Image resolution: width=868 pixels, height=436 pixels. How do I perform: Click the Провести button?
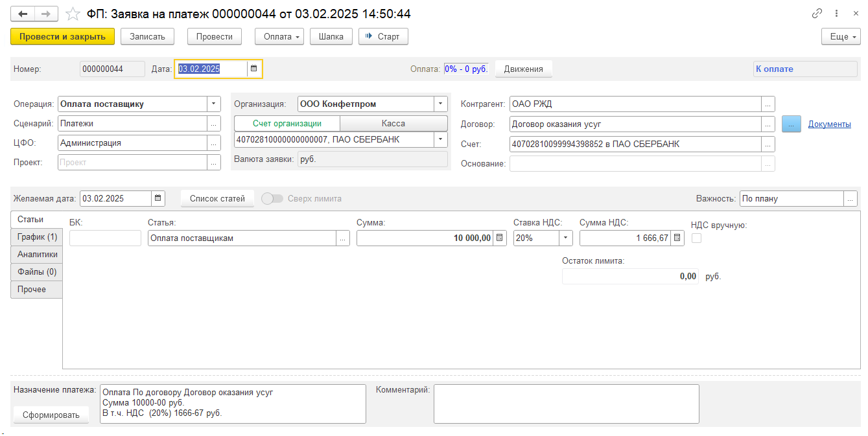pyautogui.click(x=215, y=36)
